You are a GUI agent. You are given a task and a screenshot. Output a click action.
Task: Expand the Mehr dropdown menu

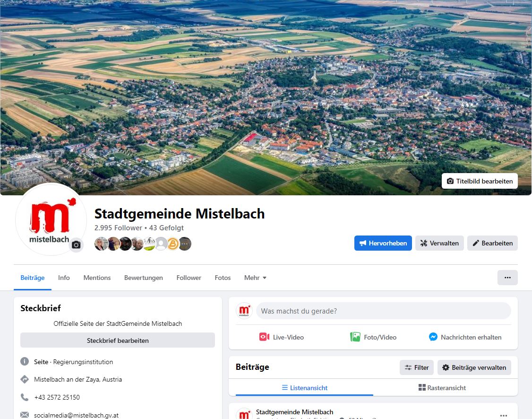(255, 278)
